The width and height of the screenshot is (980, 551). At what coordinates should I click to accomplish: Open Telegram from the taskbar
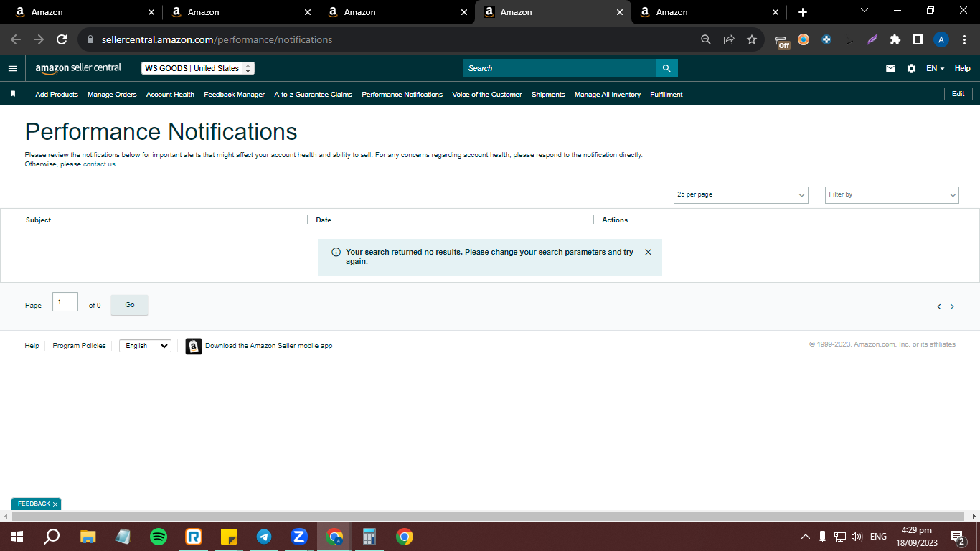point(264,537)
